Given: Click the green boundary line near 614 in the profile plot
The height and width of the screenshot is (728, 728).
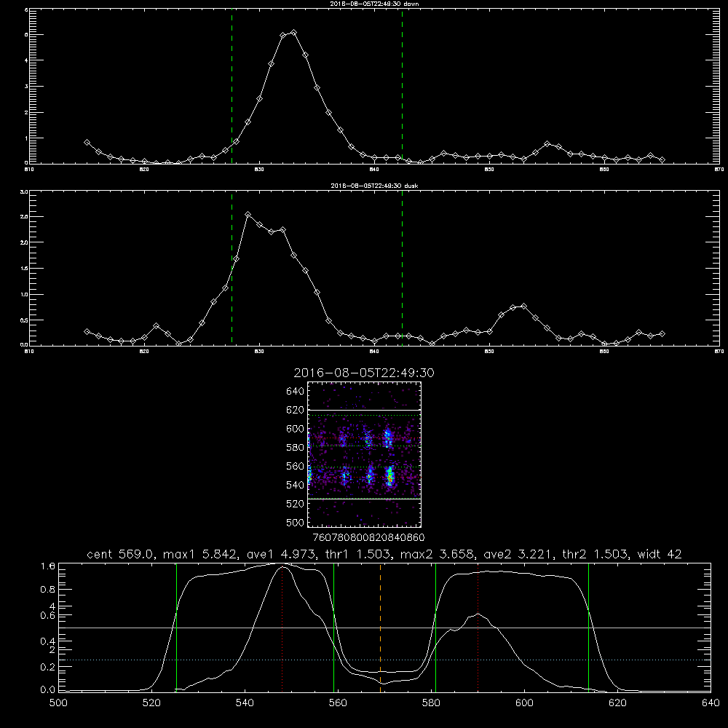Looking at the screenshot, I should tap(588, 627).
